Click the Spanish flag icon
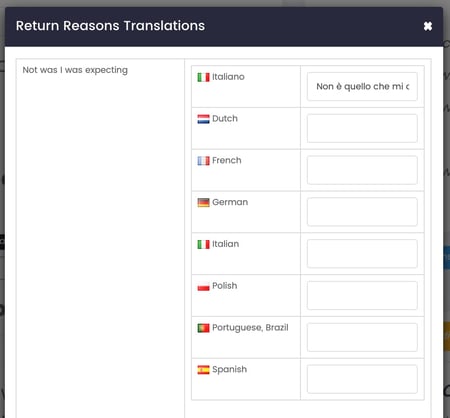 [203, 370]
